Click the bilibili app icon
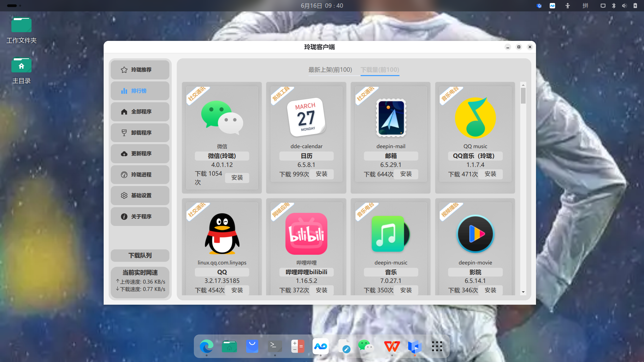 coord(306,234)
